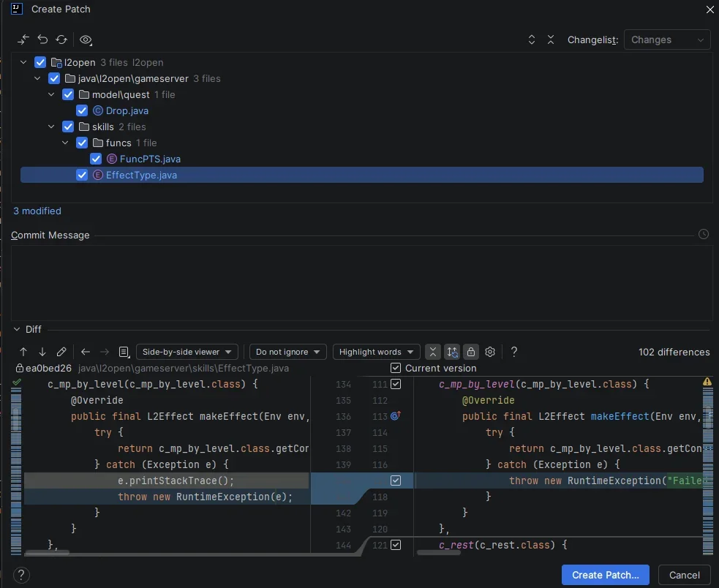Screen dimensions: 719x588
Task: Click the Create Patch... button
Action: 606,575
